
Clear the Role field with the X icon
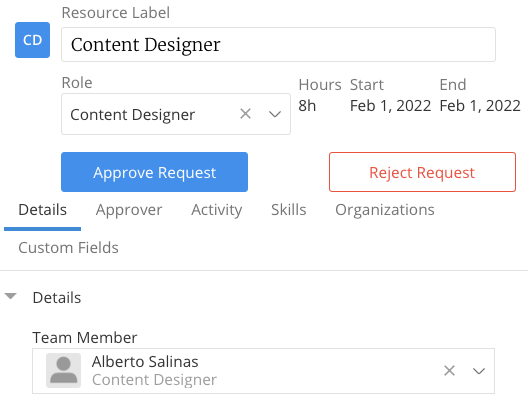[245, 114]
